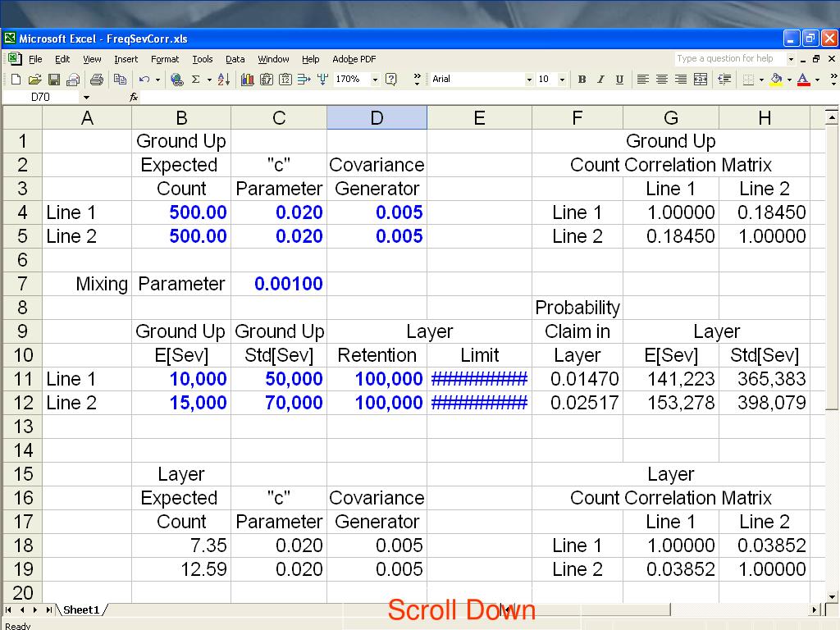Open the font size 10 dropdown
Viewport: 840px width, 630px height.
[x=562, y=80]
